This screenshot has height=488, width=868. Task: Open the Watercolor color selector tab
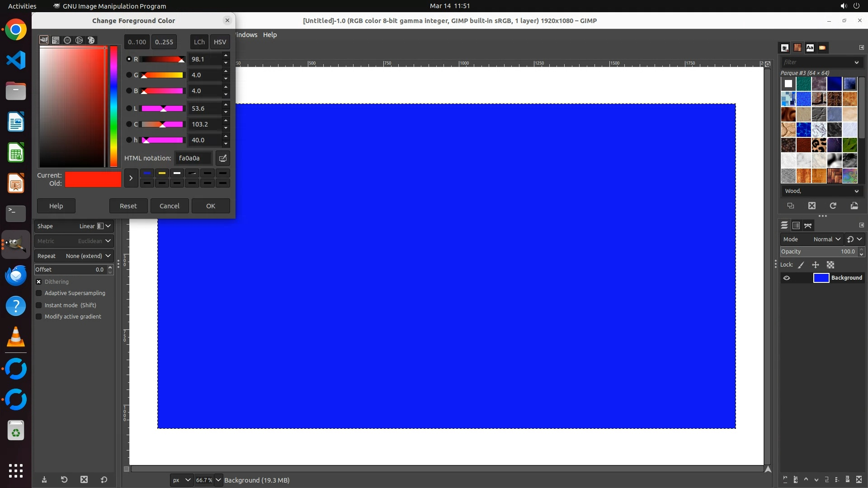pyautogui.click(x=67, y=40)
